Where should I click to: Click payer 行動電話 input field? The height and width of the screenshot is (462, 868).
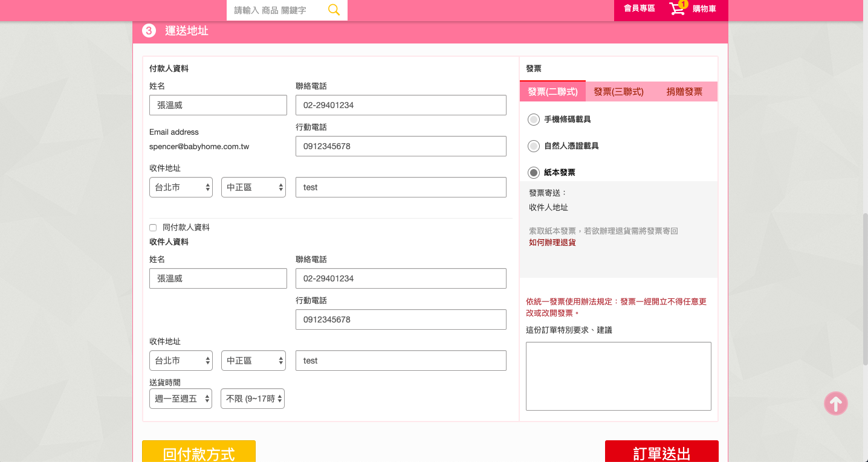pos(401,146)
